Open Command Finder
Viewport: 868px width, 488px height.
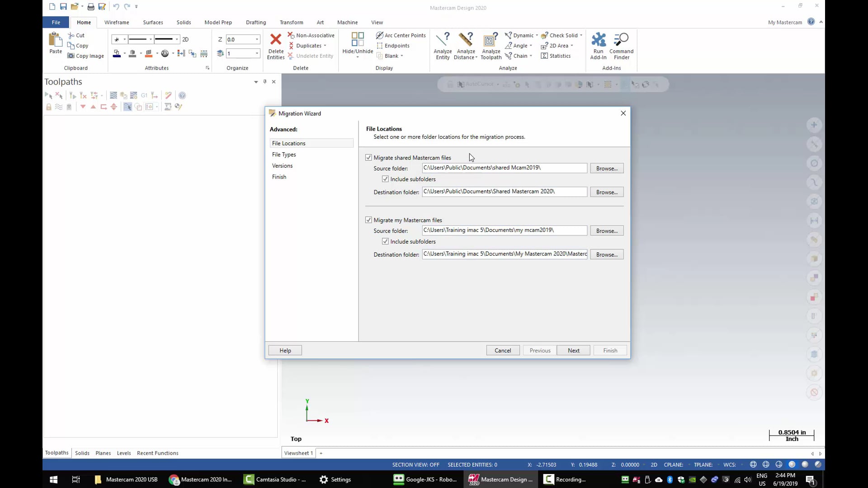(621, 46)
